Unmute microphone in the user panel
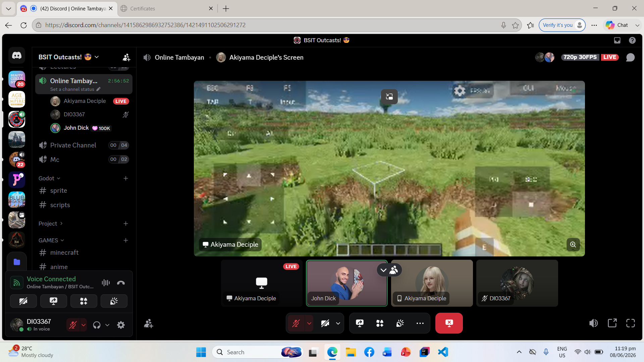644x362 pixels. click(x=73, y=325)
